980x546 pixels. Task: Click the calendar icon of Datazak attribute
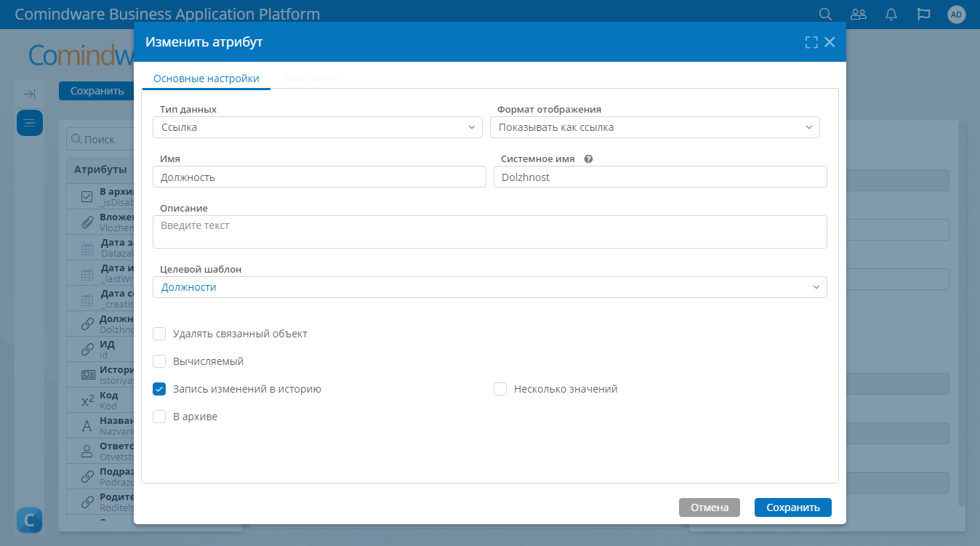click(x=87, y=249)
